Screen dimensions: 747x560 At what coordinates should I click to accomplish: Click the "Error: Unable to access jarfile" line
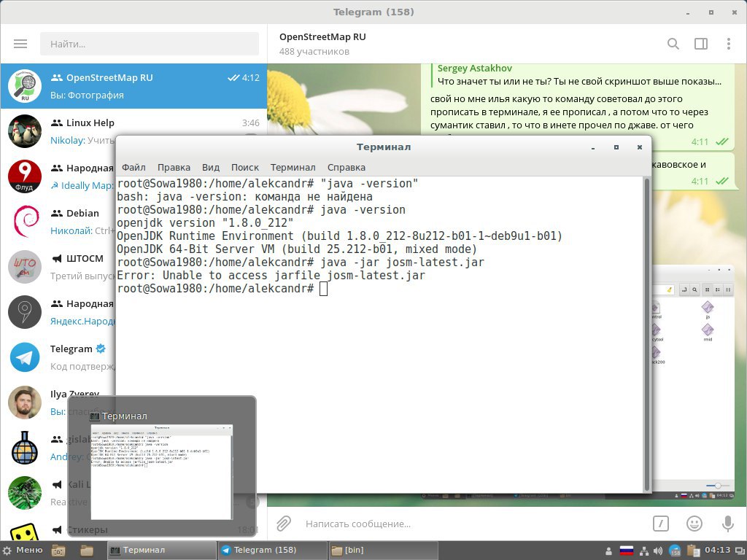click(271, 275)
